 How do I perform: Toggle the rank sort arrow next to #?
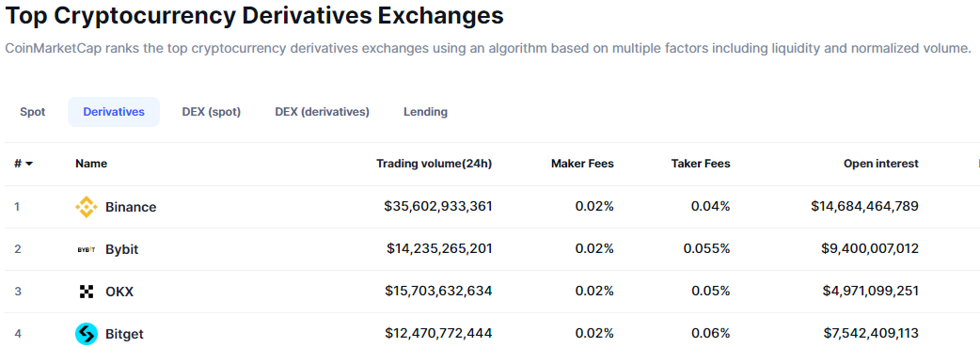tap(29, 164)
